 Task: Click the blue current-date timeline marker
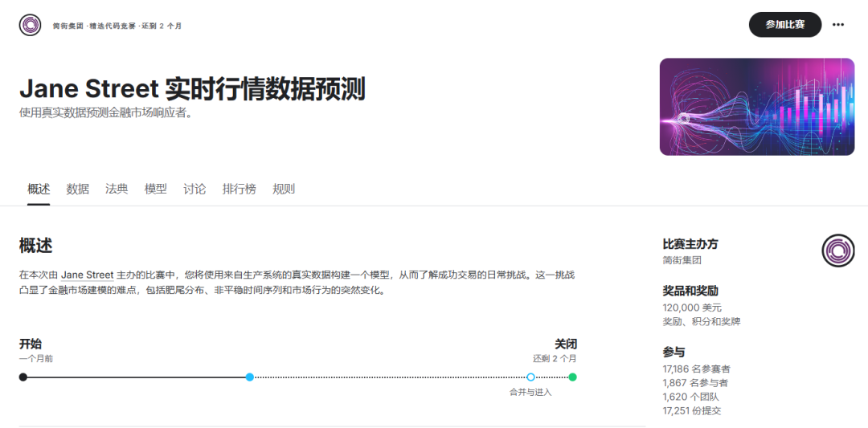click(250, 377)
